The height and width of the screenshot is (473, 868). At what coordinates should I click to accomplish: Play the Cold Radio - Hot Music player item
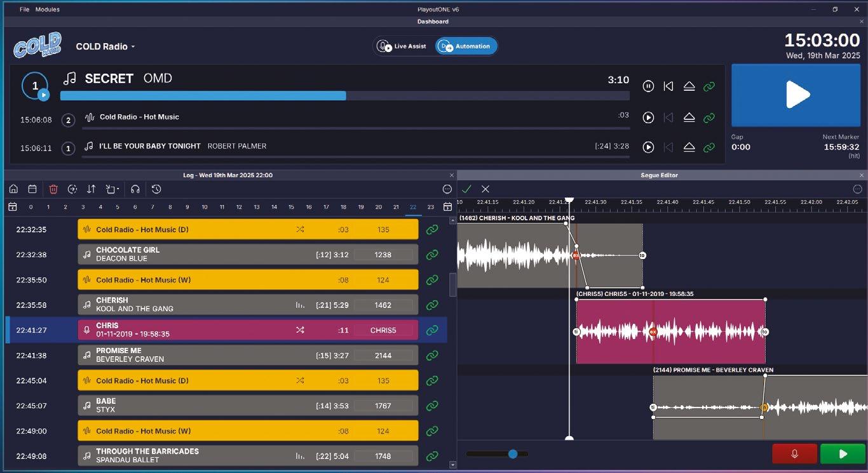[648, 117]
